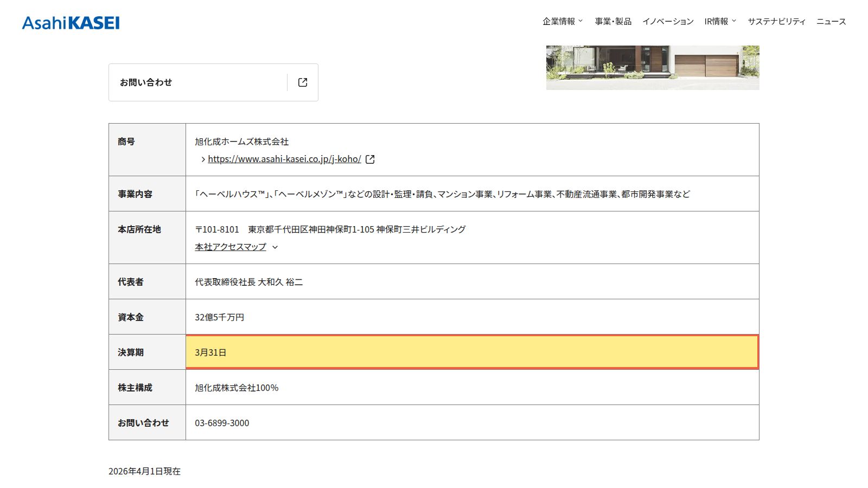Click external link icon beside the j-koho URL
This screenshot has height=488, width=868.
tap(370, 159)
